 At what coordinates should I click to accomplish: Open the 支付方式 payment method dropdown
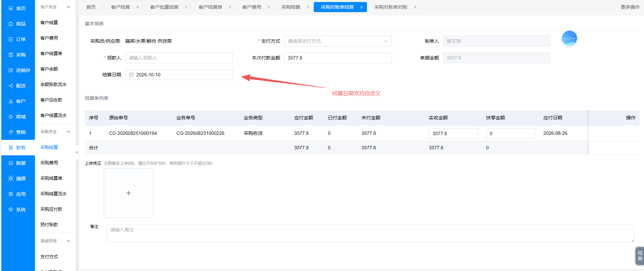[338, 41]
